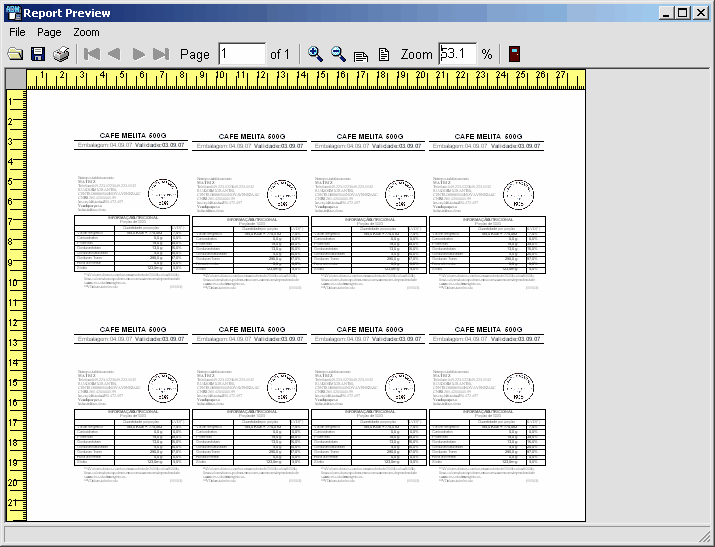Go to previous page arrow
The image size is (715, 547).
114,54
